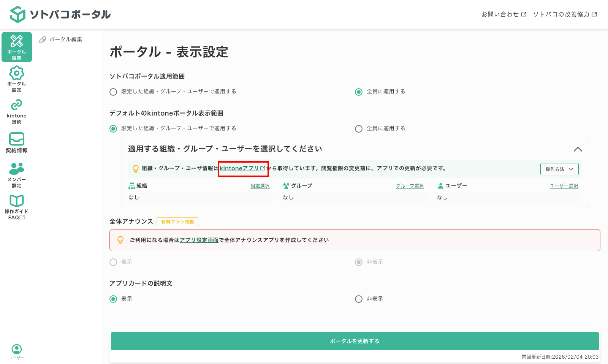Screen dimensions: 608x364
Task: Click the 有料プラン機能 badge next to 全体アナウンス
Action: point(177,222)
